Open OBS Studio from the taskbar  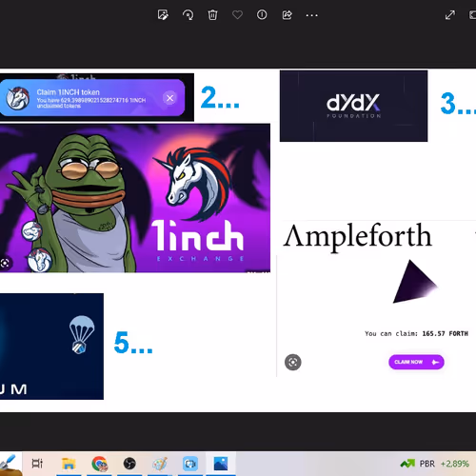coord(129,464)
